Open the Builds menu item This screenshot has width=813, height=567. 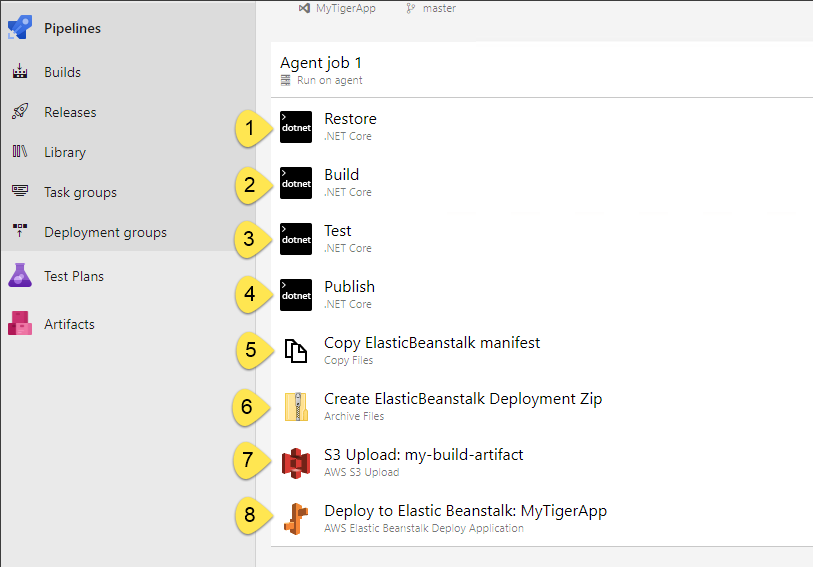click(x=62, y=72)
